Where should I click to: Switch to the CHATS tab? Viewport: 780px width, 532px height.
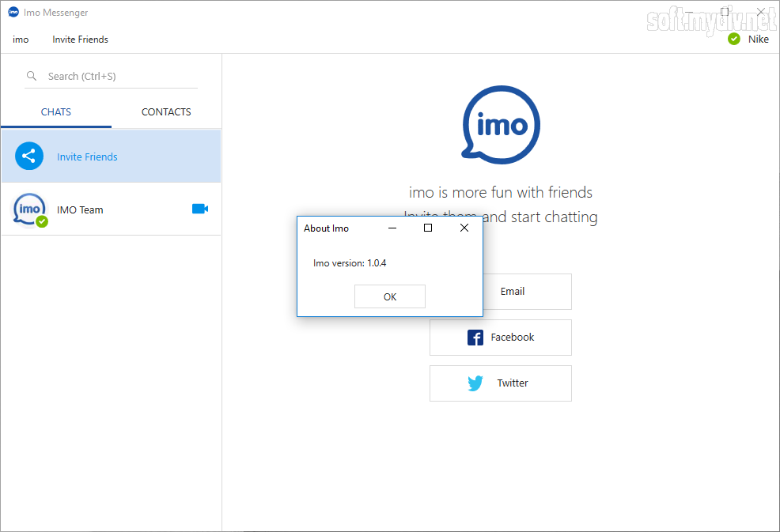coord(56,112)
